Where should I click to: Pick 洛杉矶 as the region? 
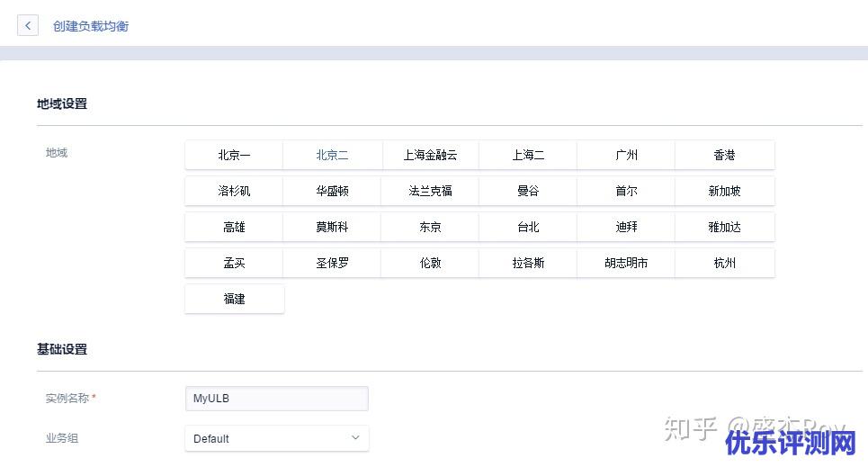[x=234, y=191]
